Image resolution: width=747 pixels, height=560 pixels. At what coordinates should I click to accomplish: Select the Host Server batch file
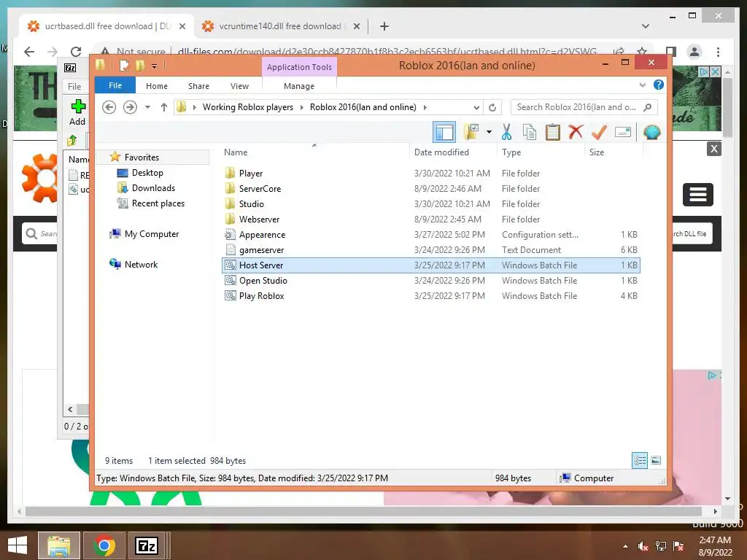(x=430, y=265)
